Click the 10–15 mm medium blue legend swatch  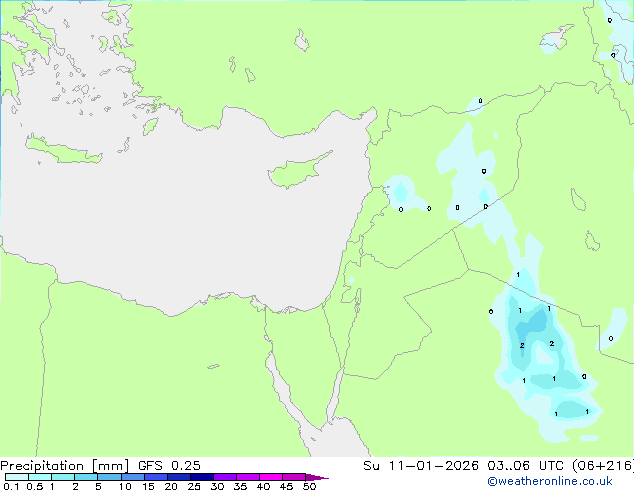pyautogui.click(x=132, y=477)
